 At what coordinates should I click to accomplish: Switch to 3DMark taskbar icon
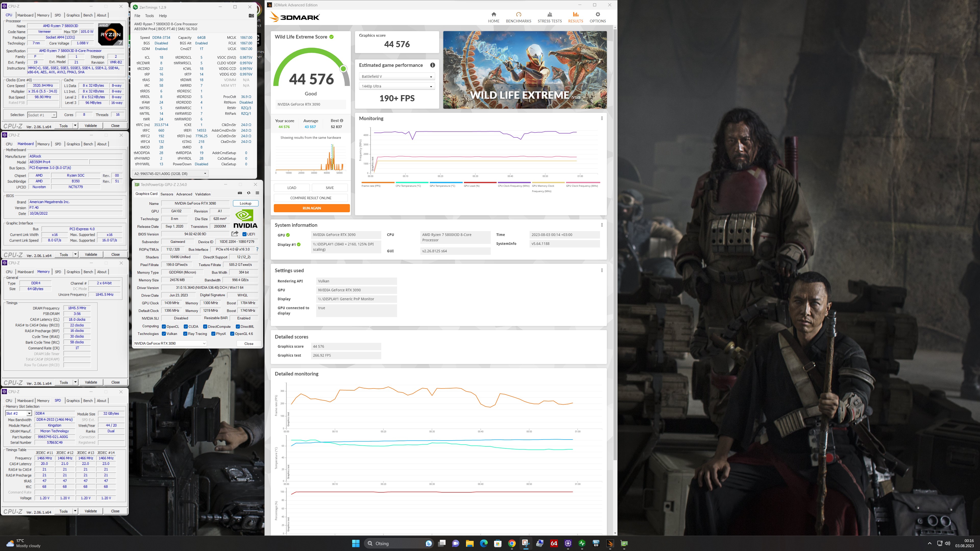pyautogui.click(x=610, y=543)
